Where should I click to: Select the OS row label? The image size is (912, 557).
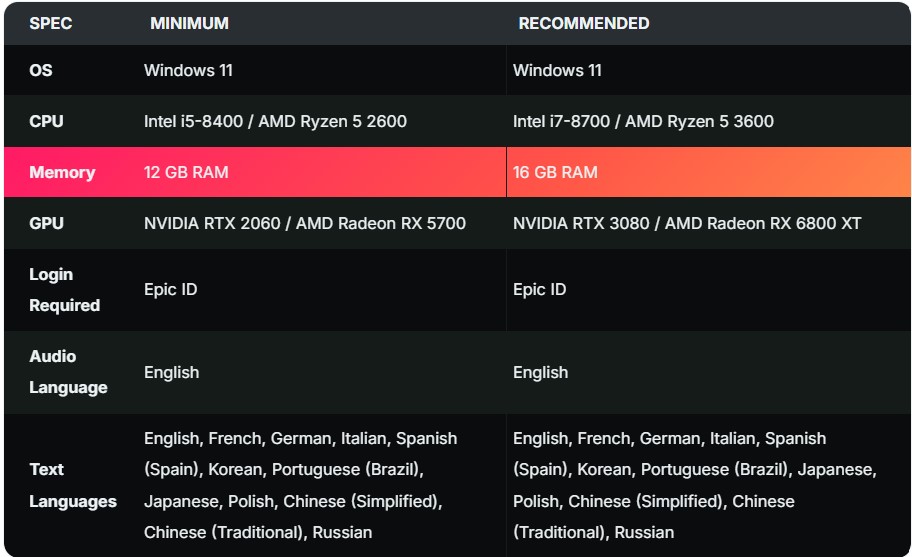[41, 70]
